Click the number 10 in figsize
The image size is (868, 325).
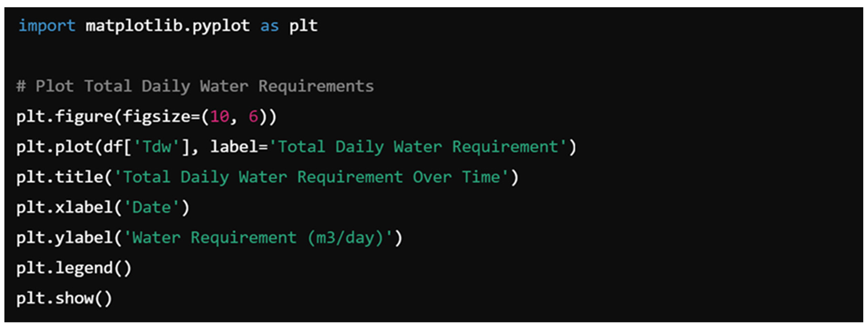point(220,116)
